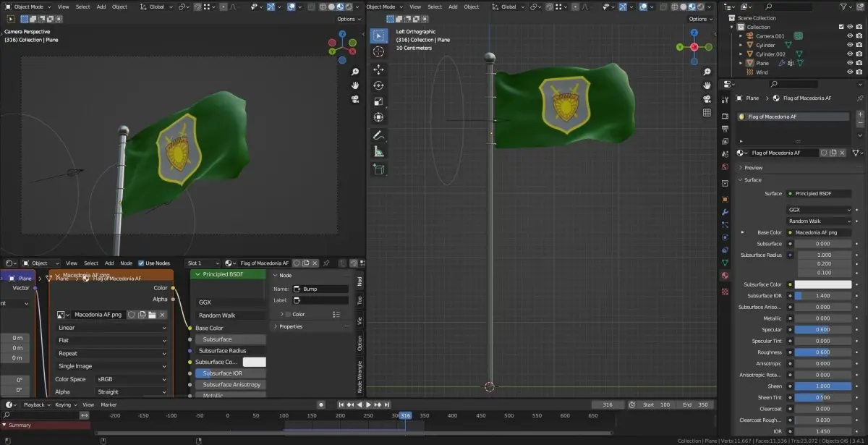The width and height of the screenshot is (868, 445).
Task: Select the Measure tool in right viewport
Action: pos(378,152)
